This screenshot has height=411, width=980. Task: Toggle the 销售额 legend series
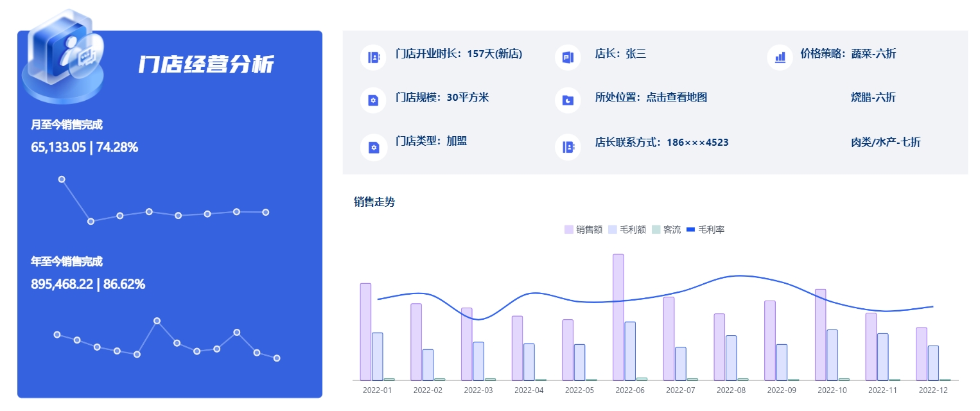coord(583,230)
